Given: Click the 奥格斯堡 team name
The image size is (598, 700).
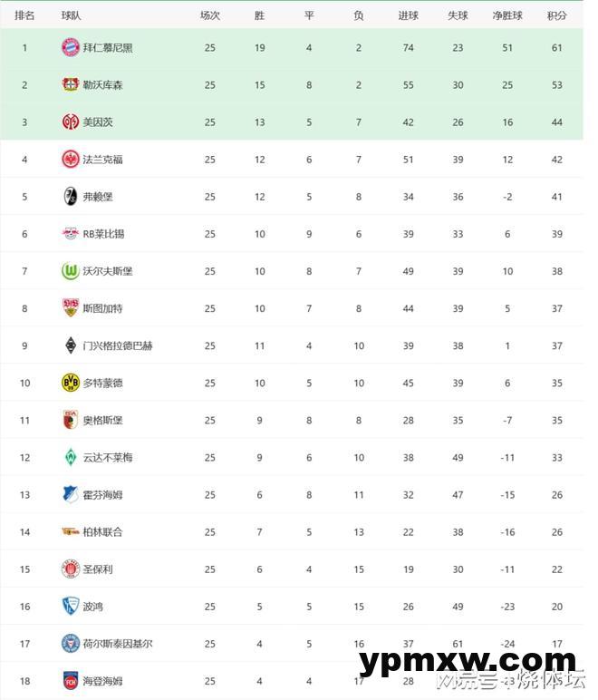Looking at the screenshot, I should [x=102, y=420].
